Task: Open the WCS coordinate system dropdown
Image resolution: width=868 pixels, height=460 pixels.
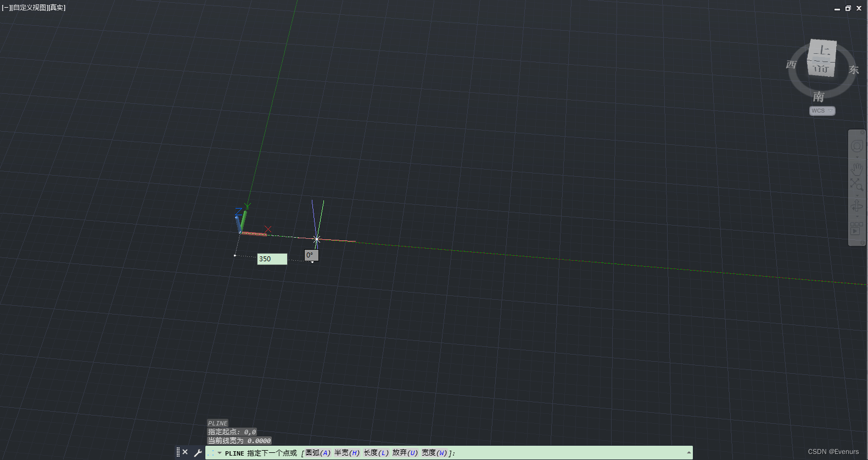Action: [x=822, y=111]
